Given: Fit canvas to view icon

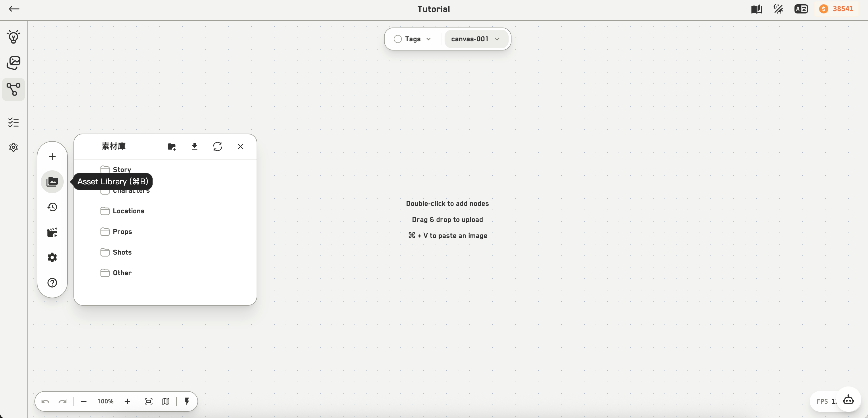Looking at the screenshot, I should 149,401.
